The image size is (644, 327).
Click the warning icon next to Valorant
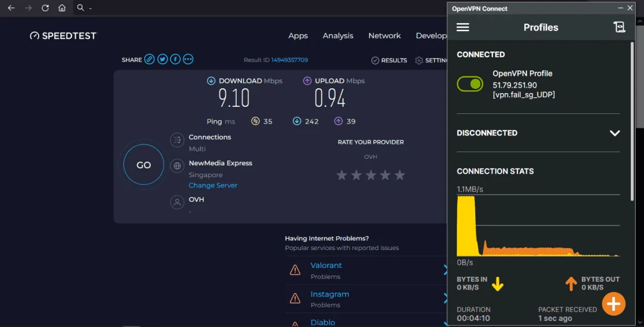tap(295, 270)
